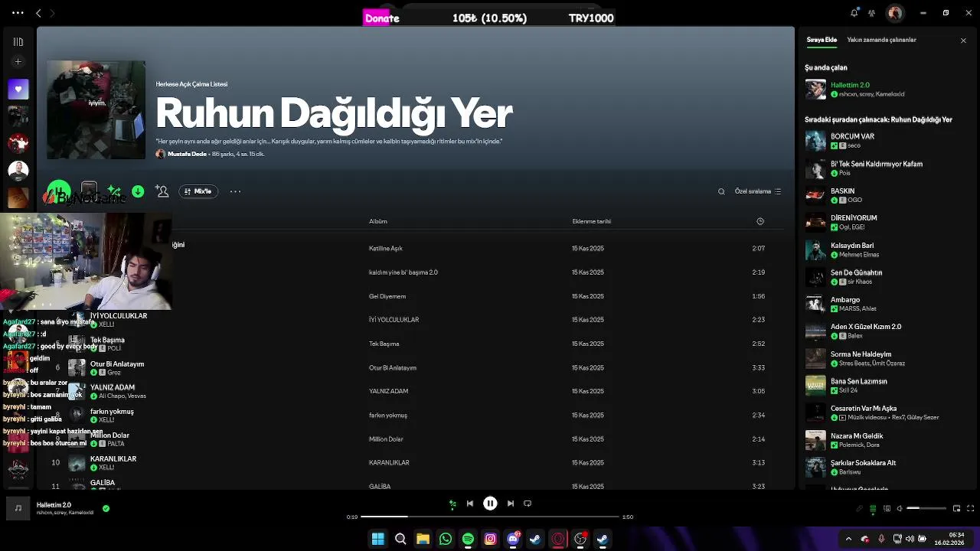The image size is (980, 551).
Task: Open kaldım yine bi' başıma 2.0 album
Action: 403,272
